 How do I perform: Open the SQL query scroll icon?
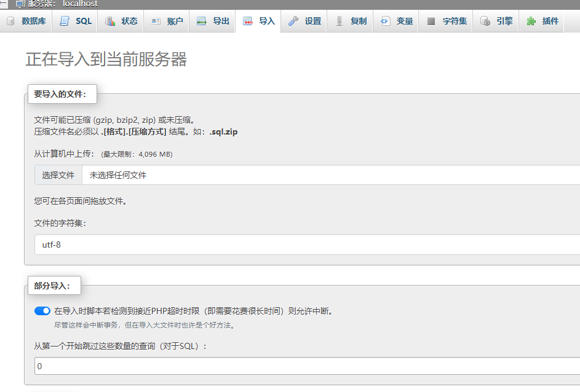[x=65, y=22]
